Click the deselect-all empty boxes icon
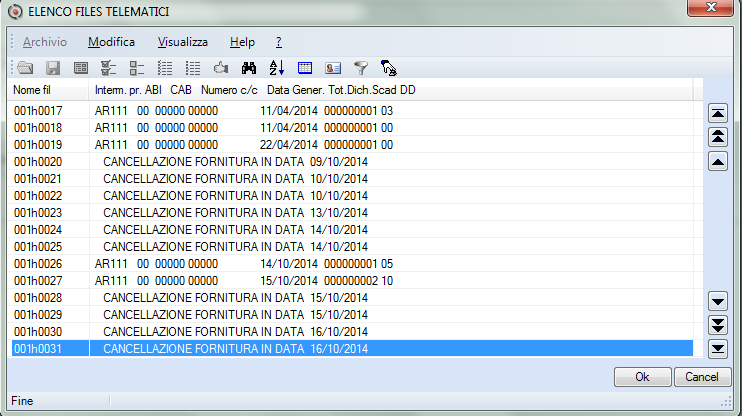This screenshot has height=416, width=742. point(137,68)
